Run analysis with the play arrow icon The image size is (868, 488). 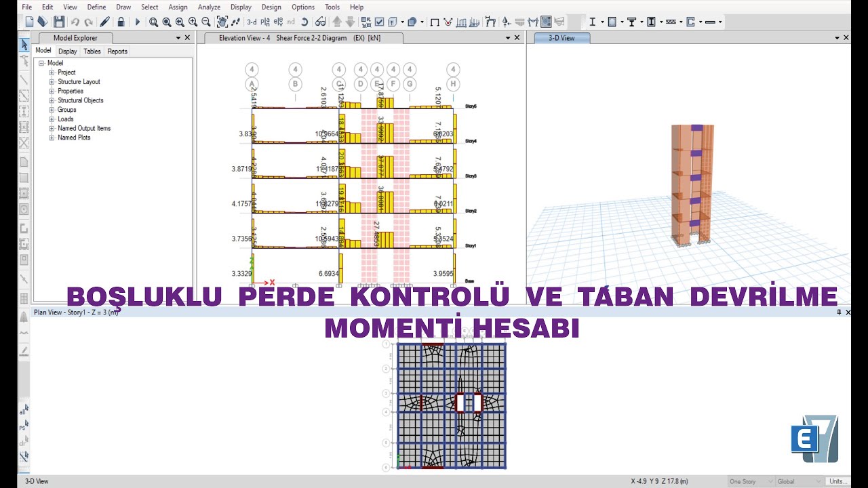[137, 22]
